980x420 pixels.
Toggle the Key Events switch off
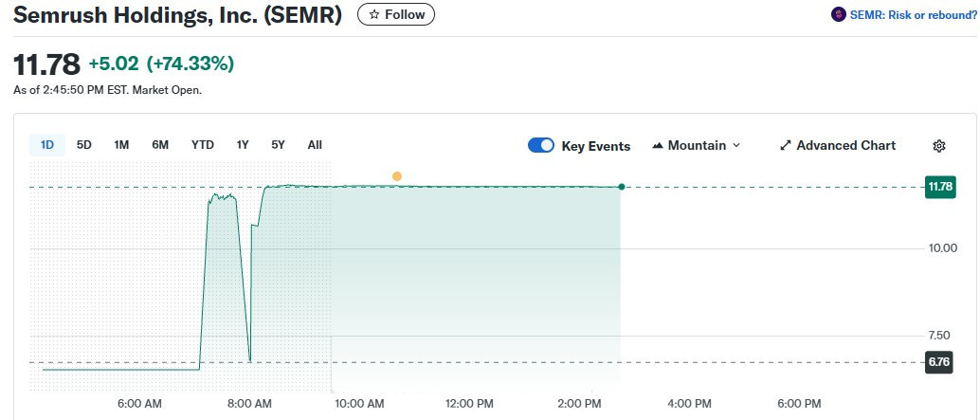541,146
